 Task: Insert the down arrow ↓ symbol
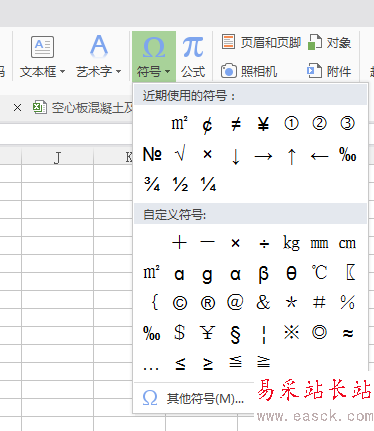(235, 156)
